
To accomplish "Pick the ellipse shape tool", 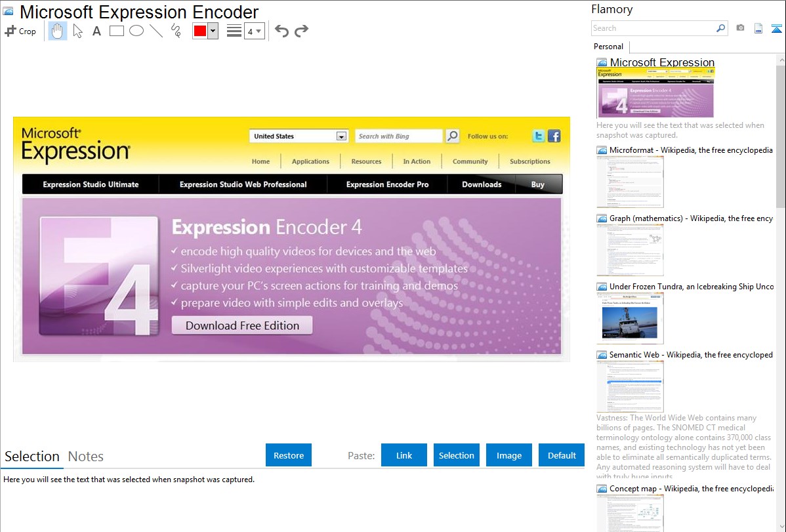I will 136,31.
